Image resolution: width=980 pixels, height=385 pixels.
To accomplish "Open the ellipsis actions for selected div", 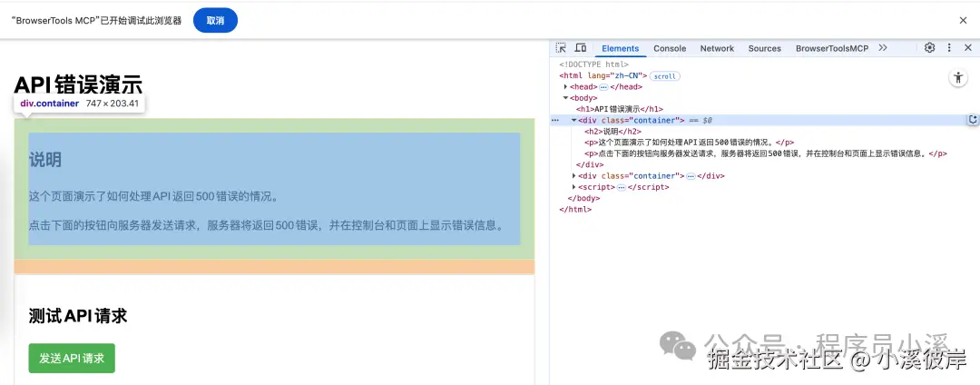I will [555, 120].
